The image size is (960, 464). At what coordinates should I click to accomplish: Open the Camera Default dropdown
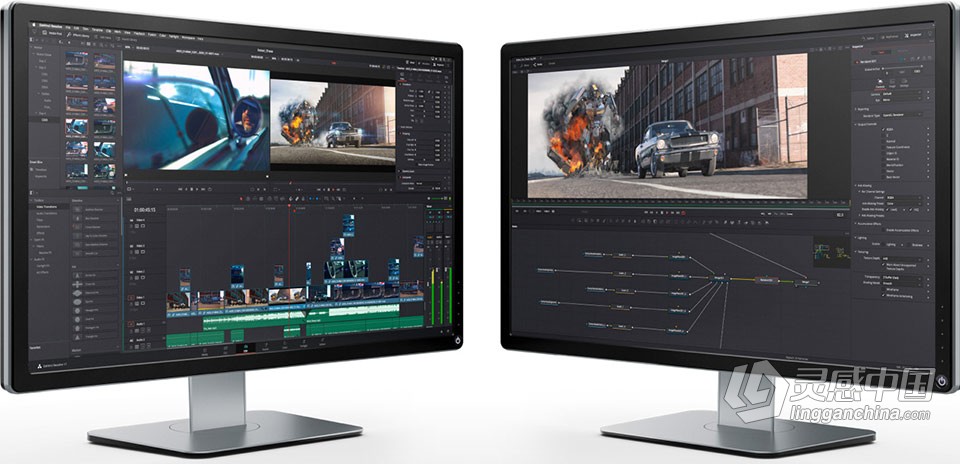click(902, 94)
